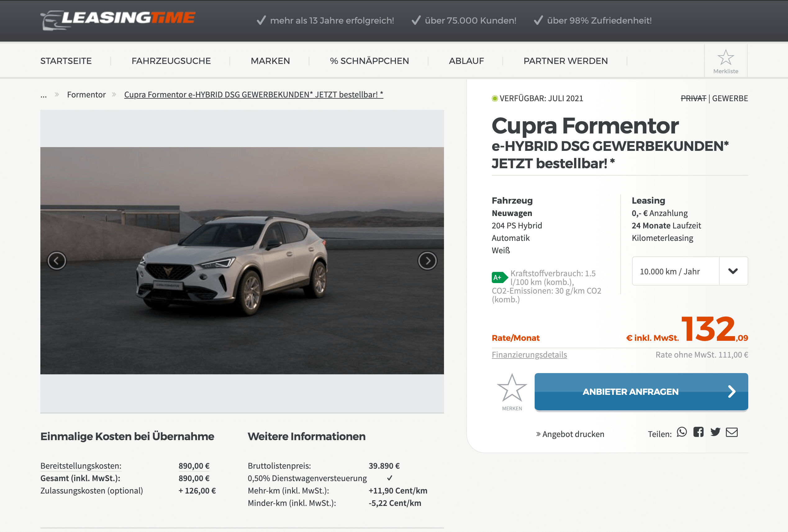788x532 pixels.
Task: Click the green availability dot
Action: [x=495, y=98]
